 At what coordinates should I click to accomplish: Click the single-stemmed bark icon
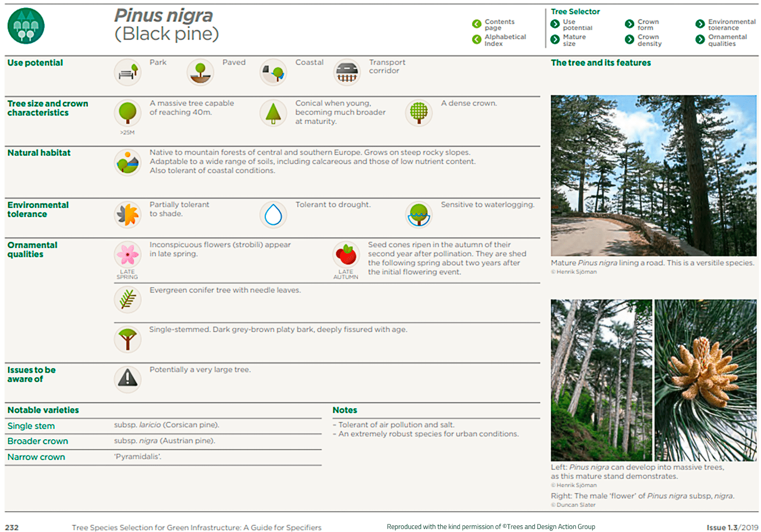pos(128,339)
